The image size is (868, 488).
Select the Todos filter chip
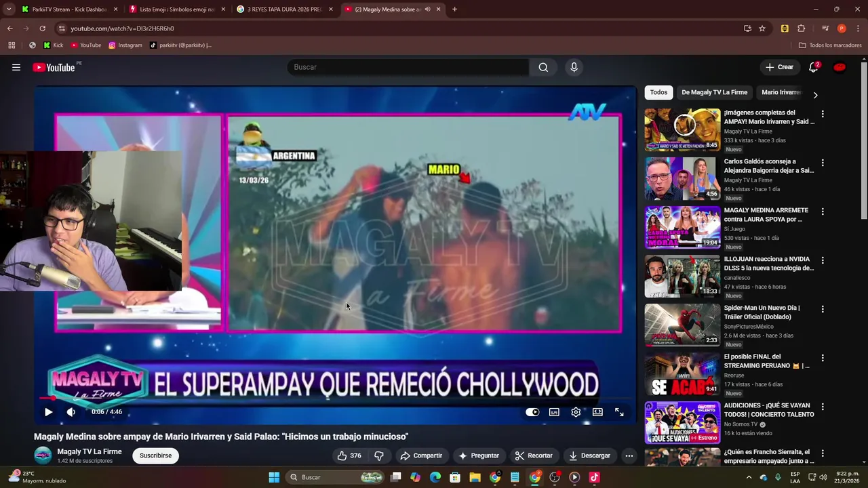pos(658,92)
